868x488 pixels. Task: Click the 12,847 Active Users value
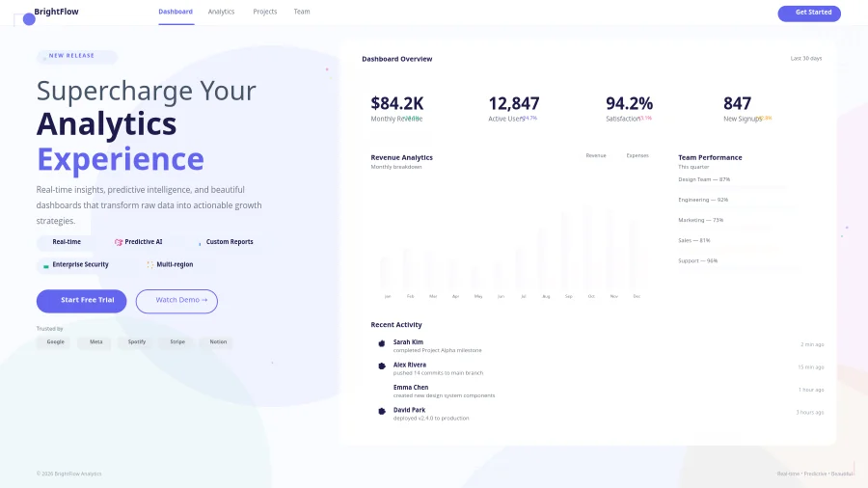click(x=514, y=103)
